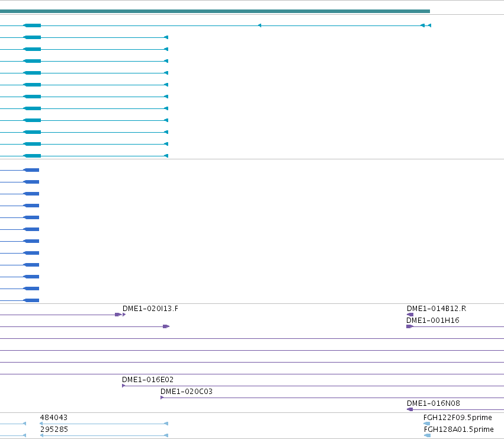Click the 484043 feature label
The image size is (504, 439).
coord(54,418)
